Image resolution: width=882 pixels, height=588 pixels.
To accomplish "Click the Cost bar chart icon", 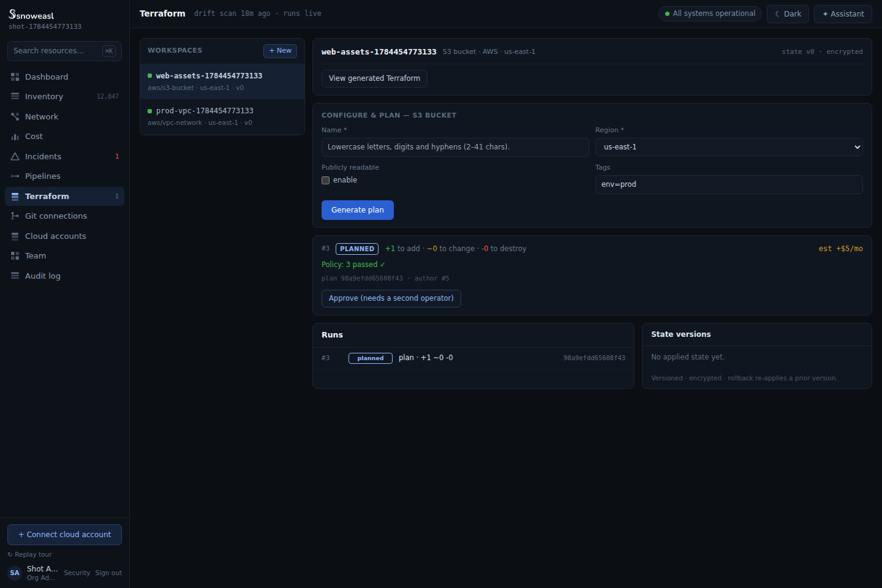I will tap(15, 136).
